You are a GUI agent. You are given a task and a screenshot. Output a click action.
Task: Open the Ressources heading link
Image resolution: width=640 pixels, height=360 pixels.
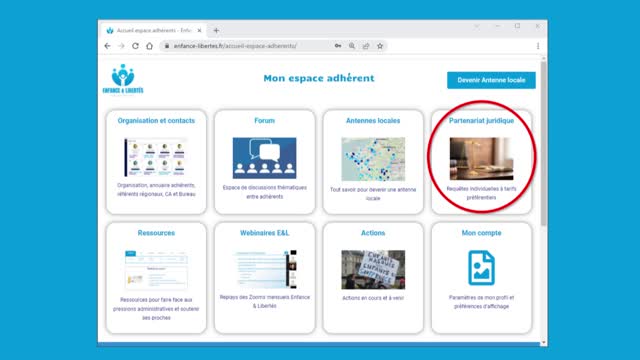pyautogui.click(x=156, y=233)
